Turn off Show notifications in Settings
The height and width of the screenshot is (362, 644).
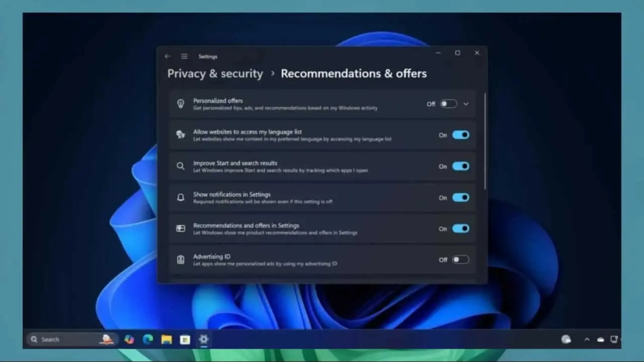pos(461,198)
